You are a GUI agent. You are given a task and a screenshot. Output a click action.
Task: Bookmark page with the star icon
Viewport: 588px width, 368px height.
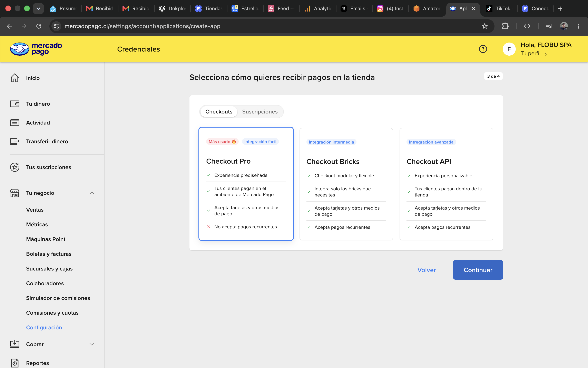[x=484, y=26]
